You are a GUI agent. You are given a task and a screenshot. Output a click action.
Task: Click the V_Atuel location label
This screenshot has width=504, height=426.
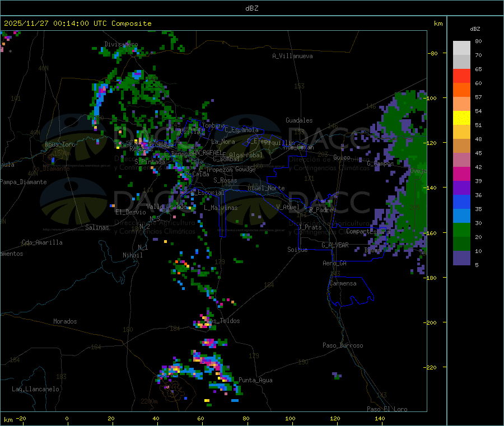click(x=288, y=207)
